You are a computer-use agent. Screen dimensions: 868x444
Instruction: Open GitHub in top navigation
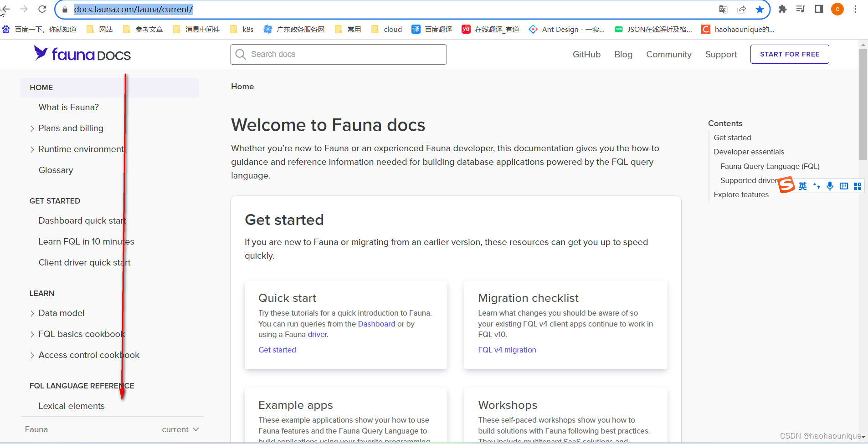pyautogui.click(x=586, y=54)
